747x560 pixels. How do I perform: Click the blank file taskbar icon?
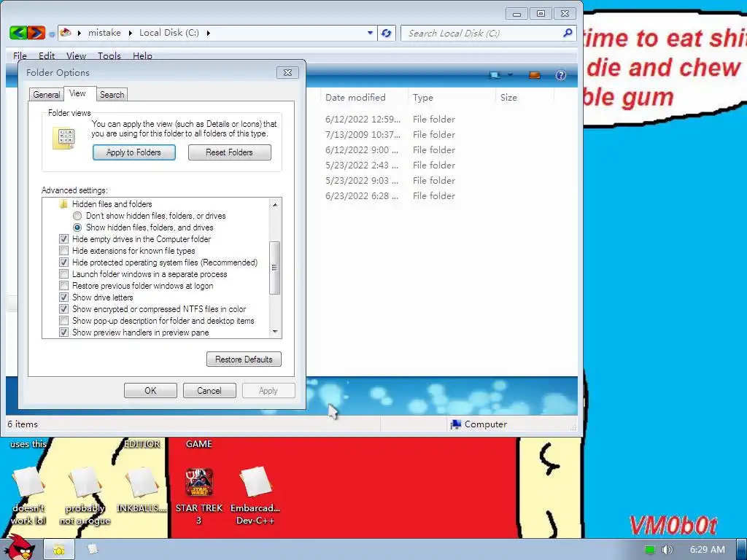click(x=93, y=550)
